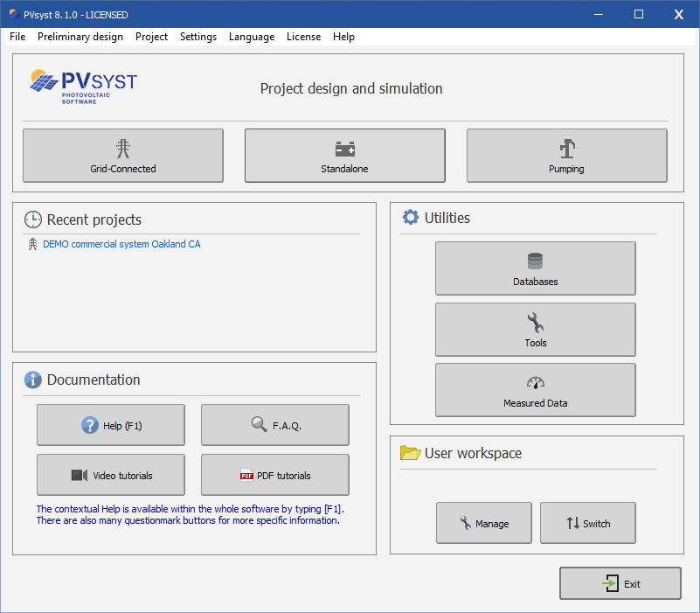
Task: Click the pylon icon beside DEMO project
Action: (32, 244)
